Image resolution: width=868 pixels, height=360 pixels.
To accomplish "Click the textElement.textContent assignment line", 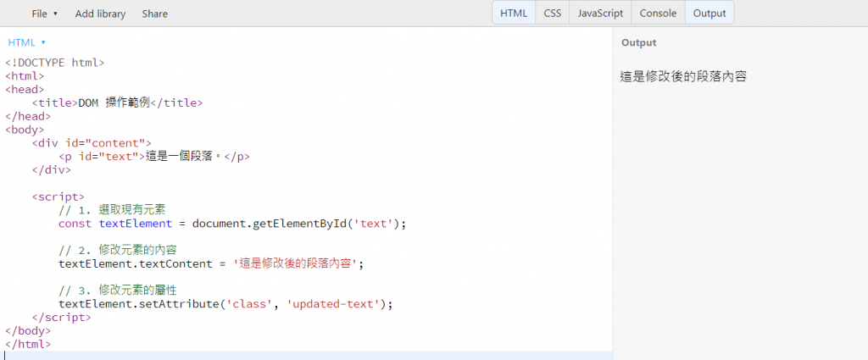I will (x=211, y=263).
